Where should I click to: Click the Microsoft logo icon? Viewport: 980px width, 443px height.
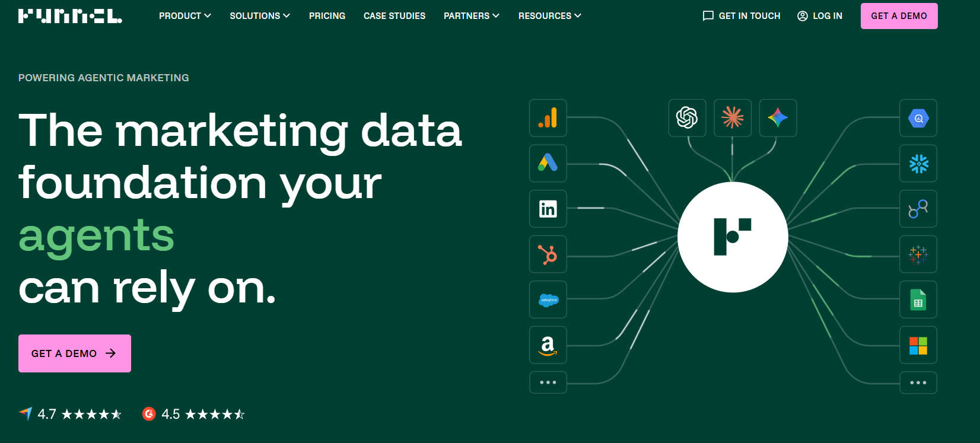[x=918, y=345]
